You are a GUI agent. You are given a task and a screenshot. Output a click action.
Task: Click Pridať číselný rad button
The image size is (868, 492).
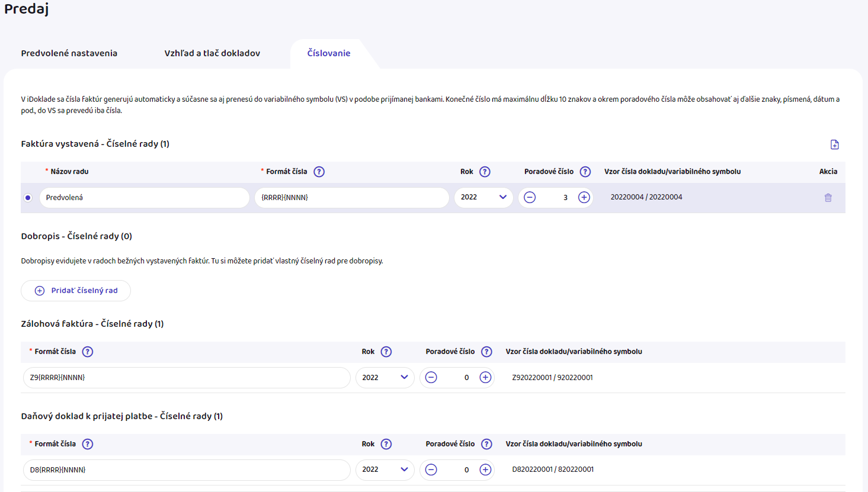[76, 291]
